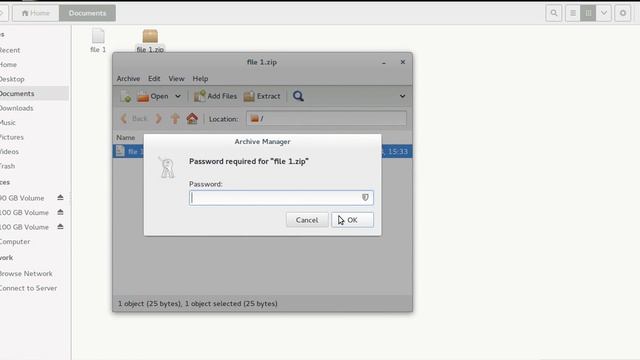The width and height of the screenshot is (640, 360).
Task: Expand the toolbar overflow chevron in Archive Manager
Action: pyautogui.click(x=402, y=96)
